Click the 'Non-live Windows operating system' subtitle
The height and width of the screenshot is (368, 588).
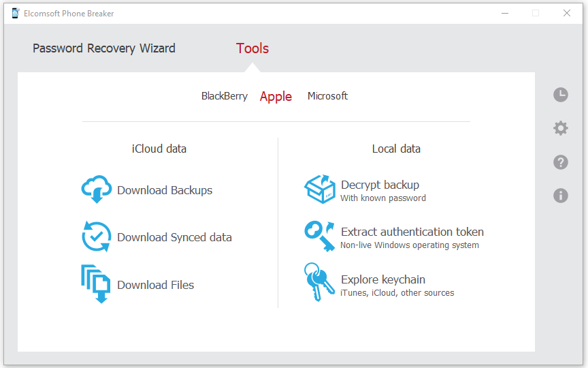(410, 245)
